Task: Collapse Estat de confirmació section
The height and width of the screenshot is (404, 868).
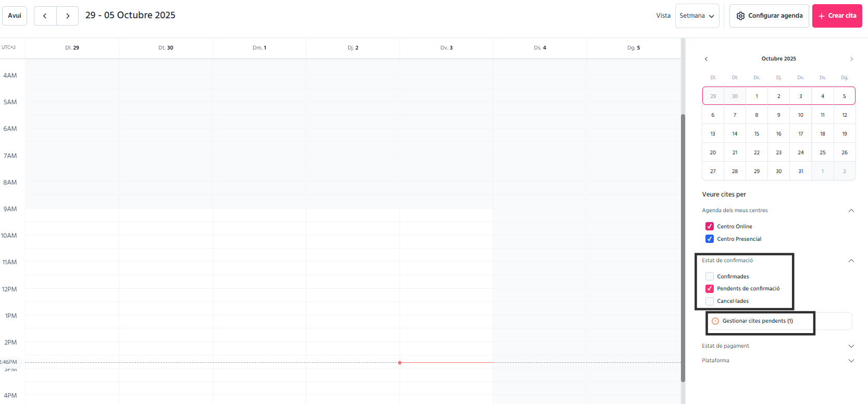Action: 851,261
